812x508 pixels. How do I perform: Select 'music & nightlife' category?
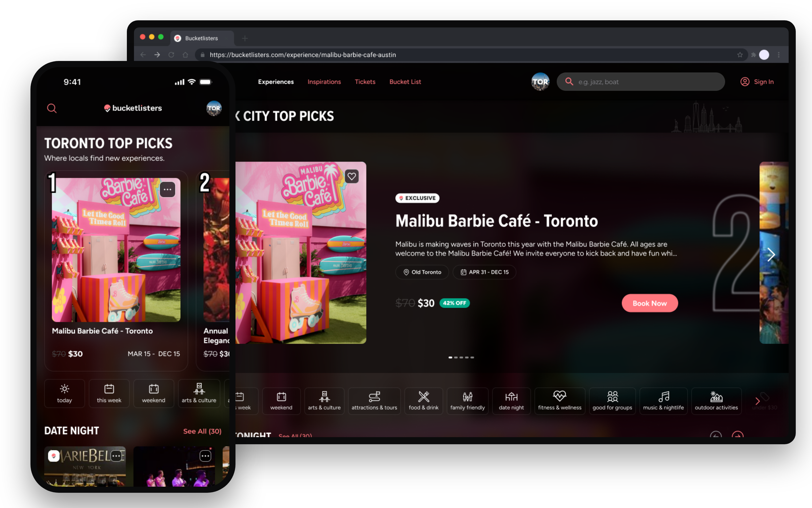663,401
